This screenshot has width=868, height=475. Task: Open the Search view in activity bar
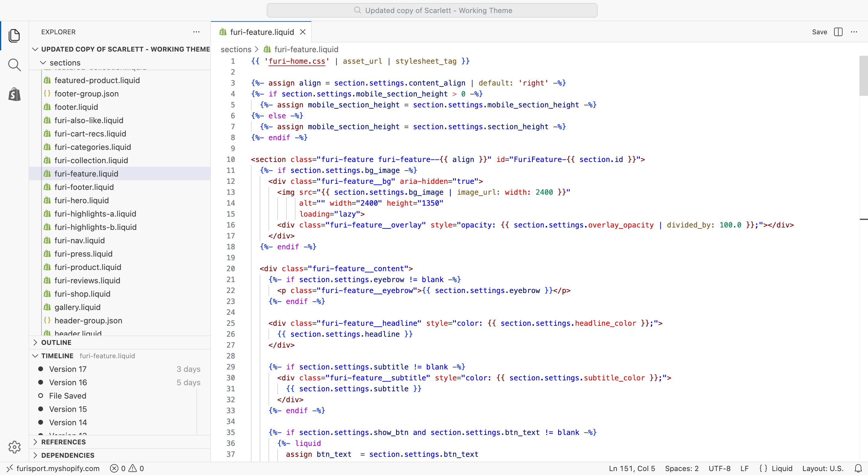click(x=14, y=65)
